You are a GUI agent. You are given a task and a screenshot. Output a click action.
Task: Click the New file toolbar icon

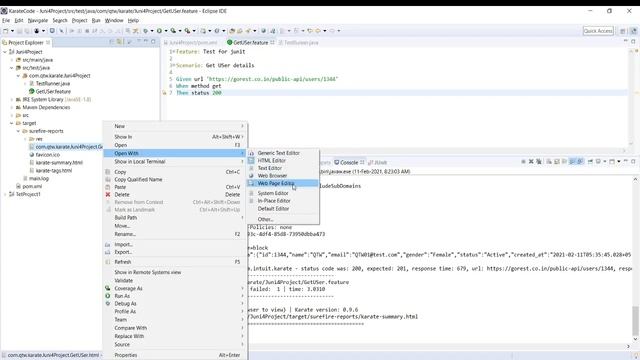(5, 31)
